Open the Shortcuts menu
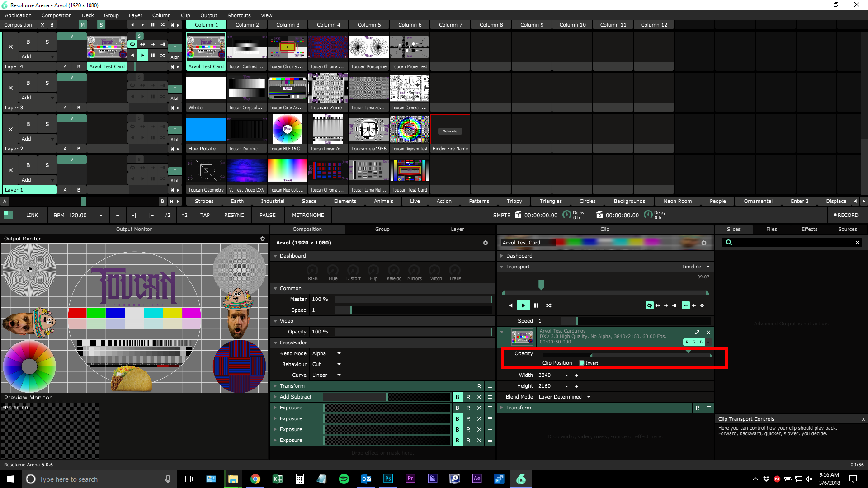The height and width of the screenshot is (488, 868). [239, 15]
